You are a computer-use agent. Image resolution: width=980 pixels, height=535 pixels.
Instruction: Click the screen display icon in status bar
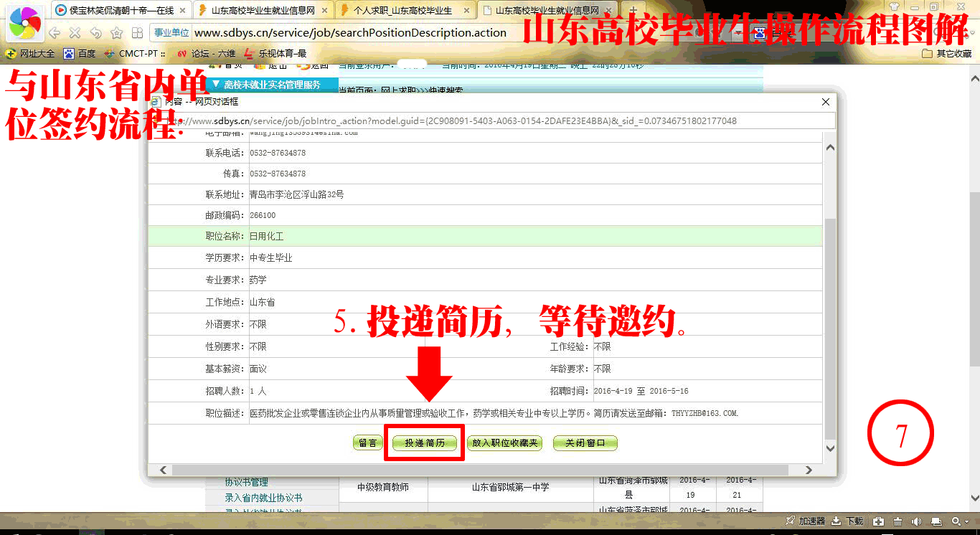936,521
